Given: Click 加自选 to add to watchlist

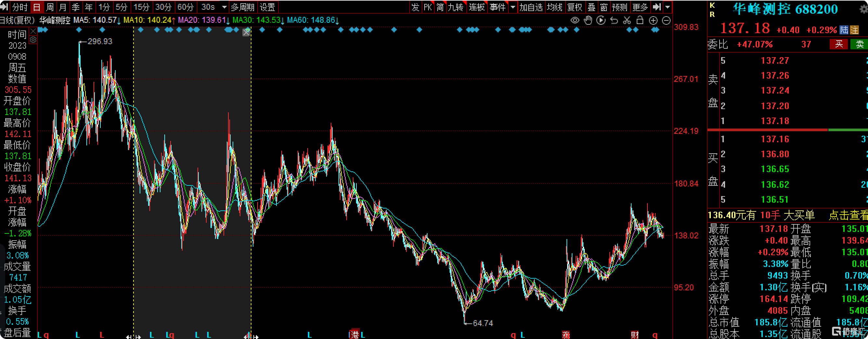Looking at the screenshot, I should [x=531, y=7].
